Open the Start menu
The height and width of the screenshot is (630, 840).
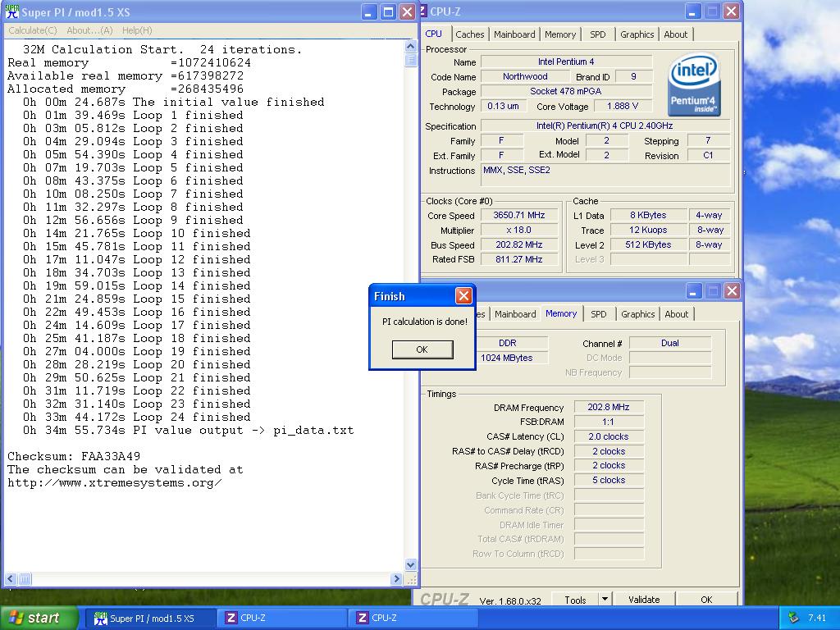coord(38,619)
